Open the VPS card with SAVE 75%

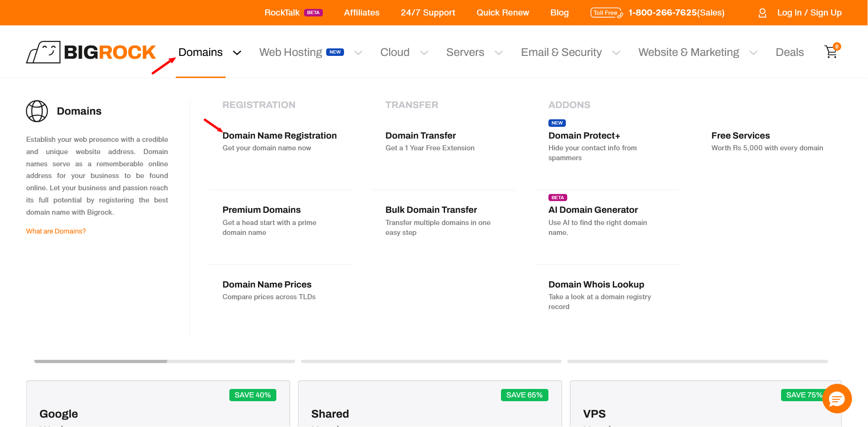705,404
